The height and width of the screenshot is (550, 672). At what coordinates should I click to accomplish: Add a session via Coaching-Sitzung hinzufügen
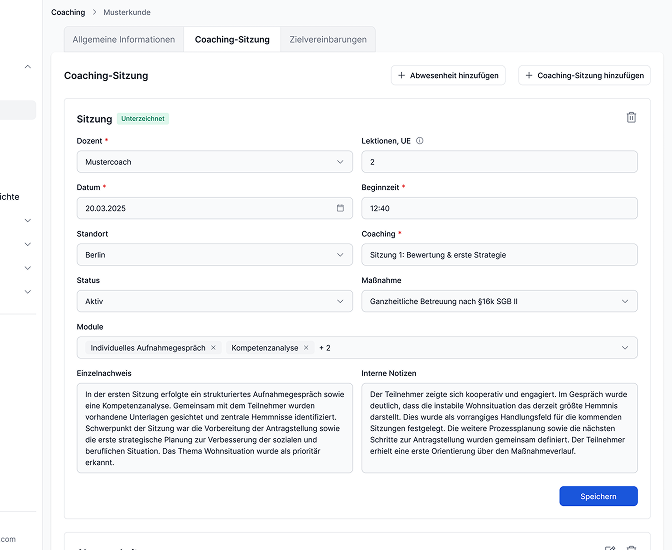pos(584,75)
